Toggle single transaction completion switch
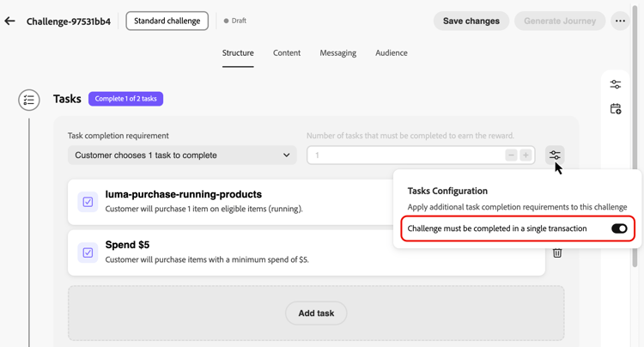 (x=619, y=228)
